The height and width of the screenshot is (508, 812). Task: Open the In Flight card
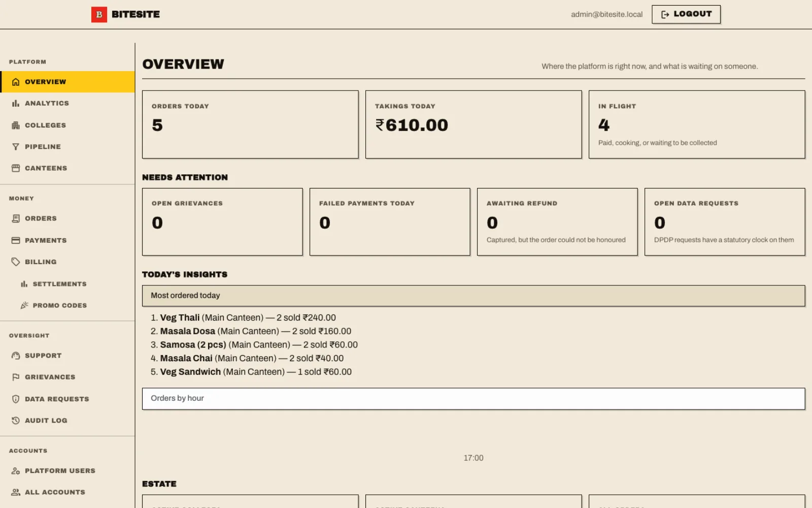[697, 124]
